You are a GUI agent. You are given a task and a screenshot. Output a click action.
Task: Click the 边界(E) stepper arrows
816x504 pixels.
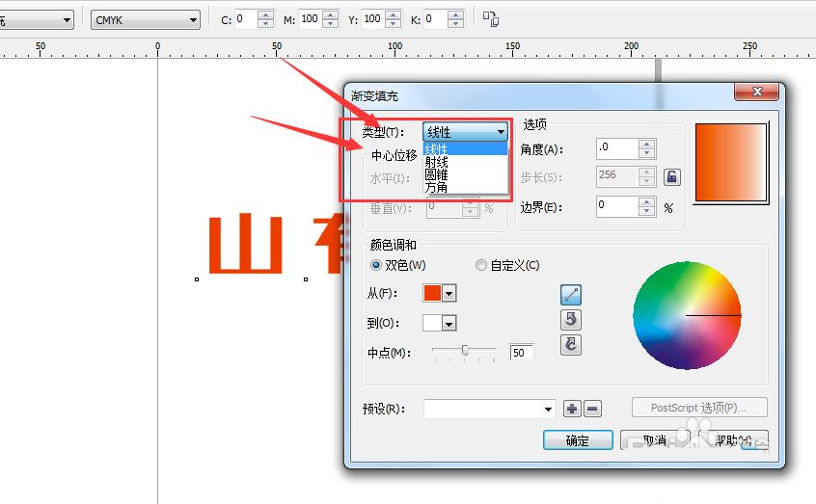click(x=647, y=206)
